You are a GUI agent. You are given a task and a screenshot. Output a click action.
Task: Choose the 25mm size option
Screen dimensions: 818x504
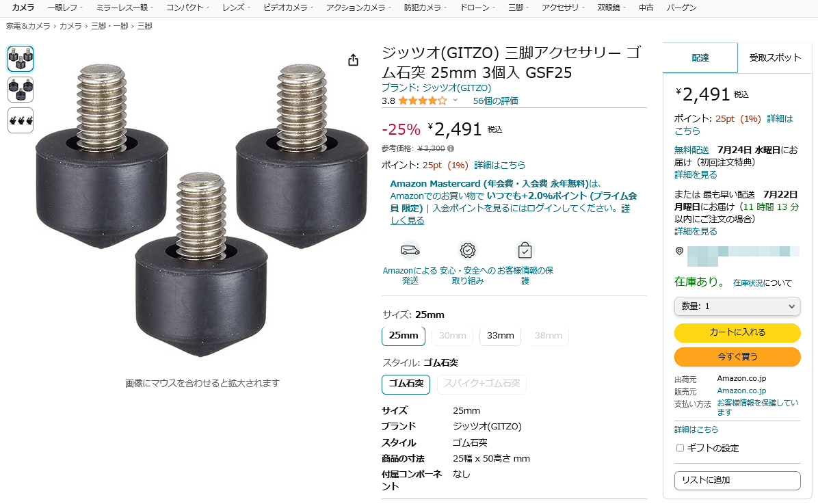tap(404, 336)
